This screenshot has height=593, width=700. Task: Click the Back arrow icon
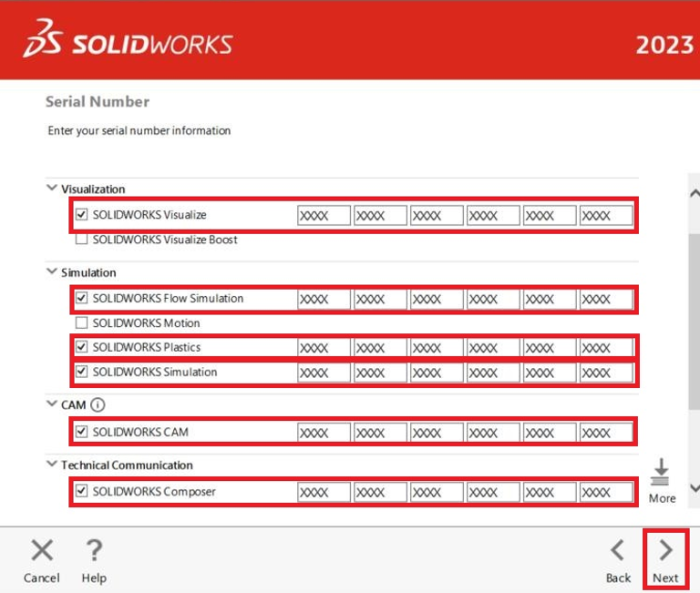pyautogui.click(x=618, y=549)
